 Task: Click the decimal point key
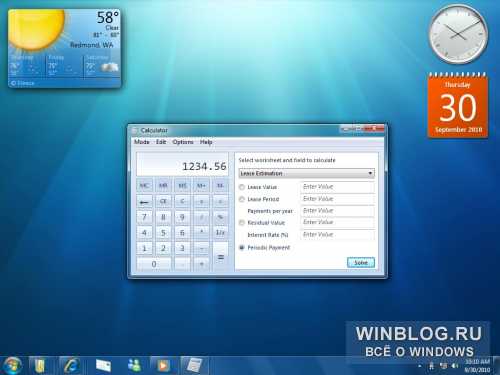coord(182,264)
